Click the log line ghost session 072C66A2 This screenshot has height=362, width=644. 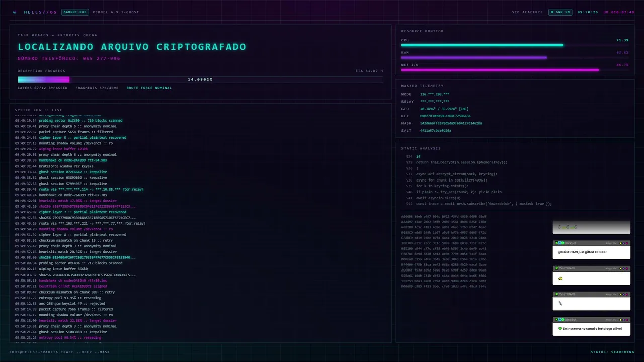pos(61,172)
